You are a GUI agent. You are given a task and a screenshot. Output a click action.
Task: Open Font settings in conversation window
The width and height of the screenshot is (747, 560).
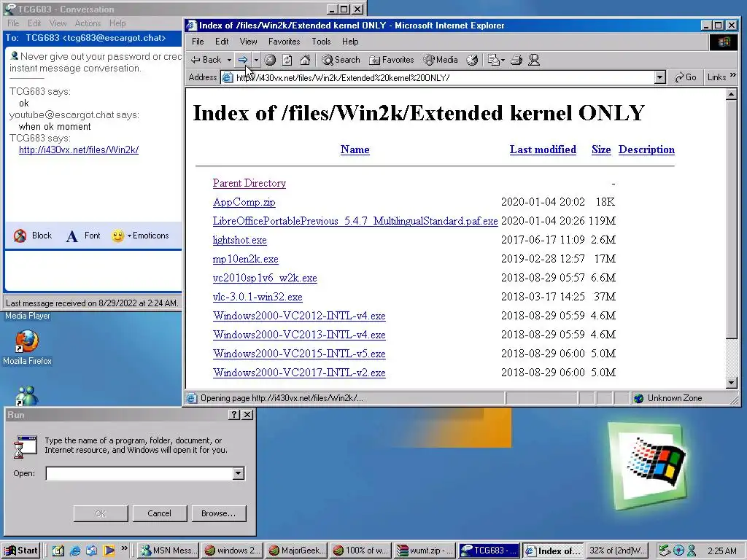[83, 236]
